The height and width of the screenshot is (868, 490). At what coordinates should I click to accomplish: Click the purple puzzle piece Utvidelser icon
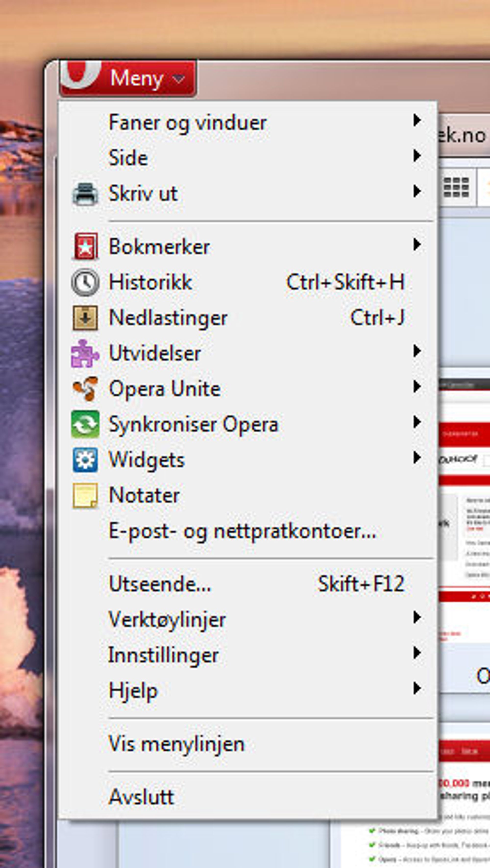[85, 354]
